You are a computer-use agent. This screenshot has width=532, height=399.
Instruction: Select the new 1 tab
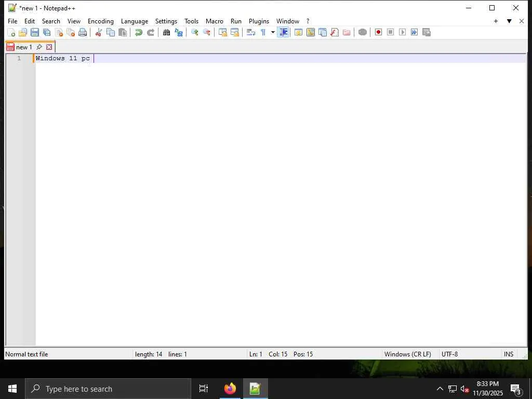pos(24,47)
